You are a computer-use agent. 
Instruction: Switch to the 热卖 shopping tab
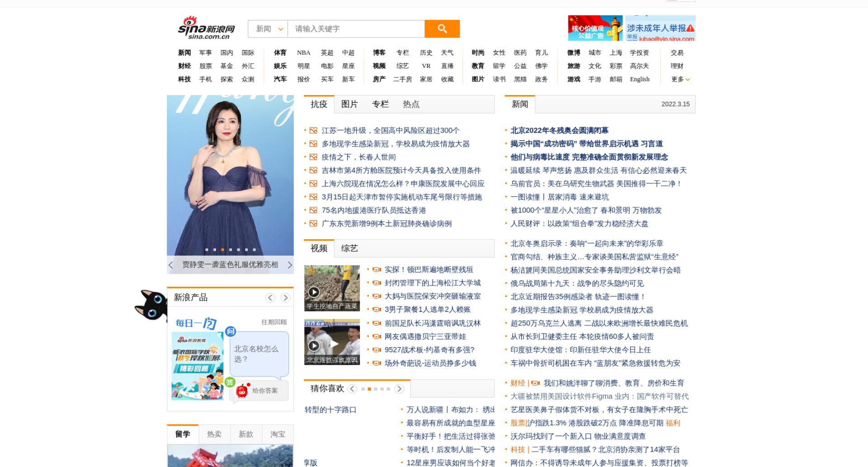pyautogui.click(x=214, y=434)
